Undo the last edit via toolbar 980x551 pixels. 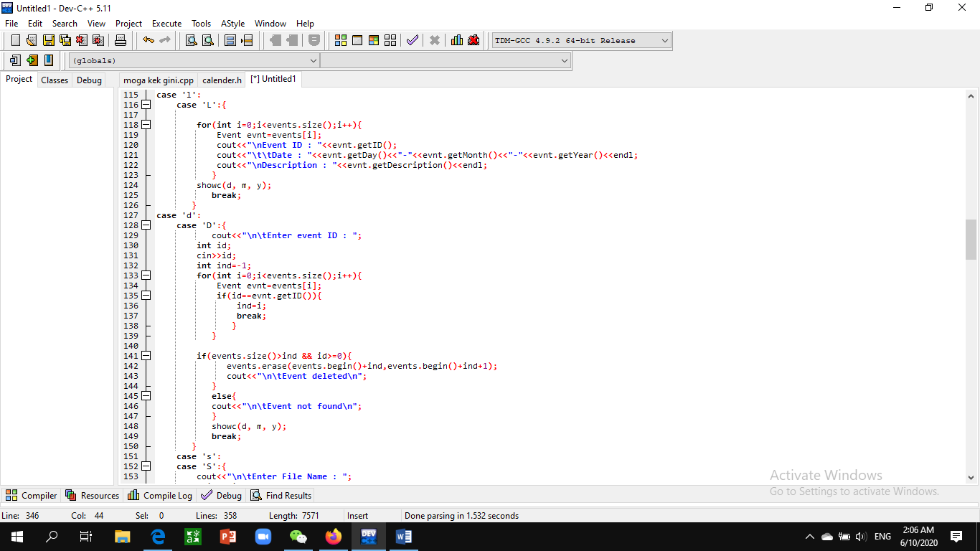(148, 40)
